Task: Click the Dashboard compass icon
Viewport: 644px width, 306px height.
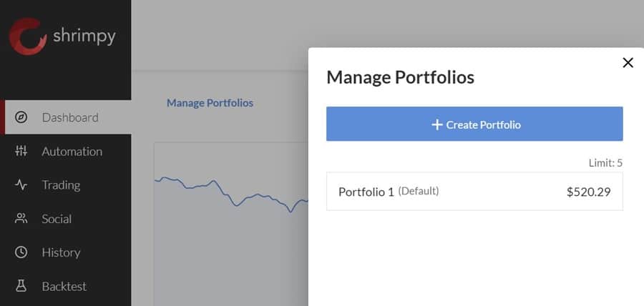Action: [21, 117]
